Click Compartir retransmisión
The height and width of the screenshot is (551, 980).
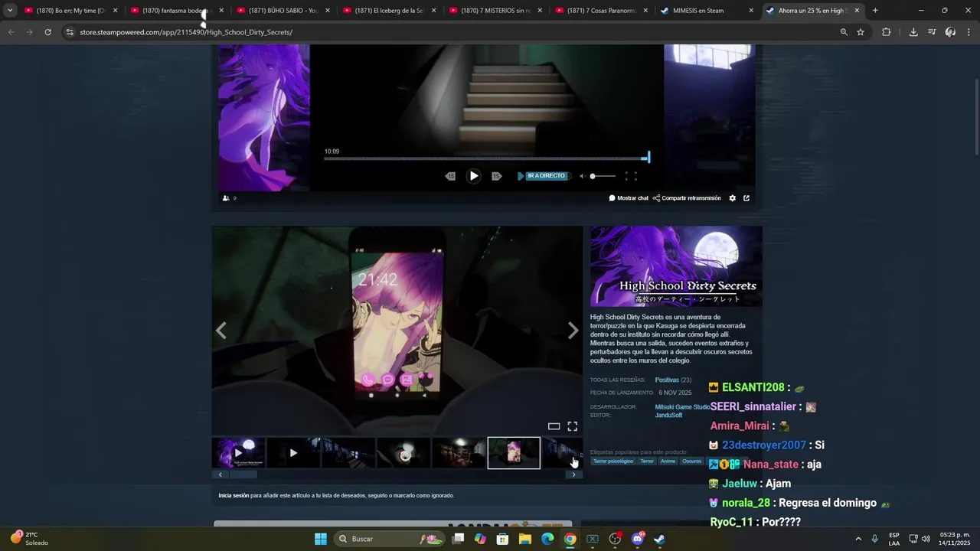[687, 198]
